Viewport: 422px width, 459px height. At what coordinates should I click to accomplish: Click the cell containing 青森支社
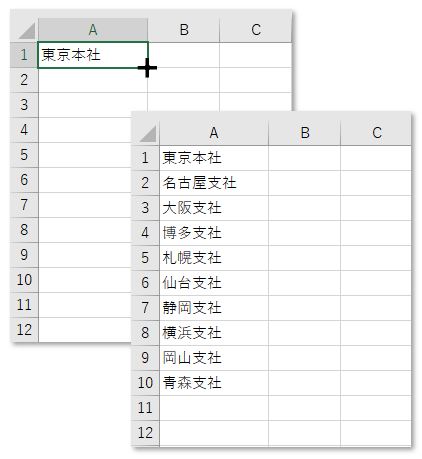pos(214,383)
